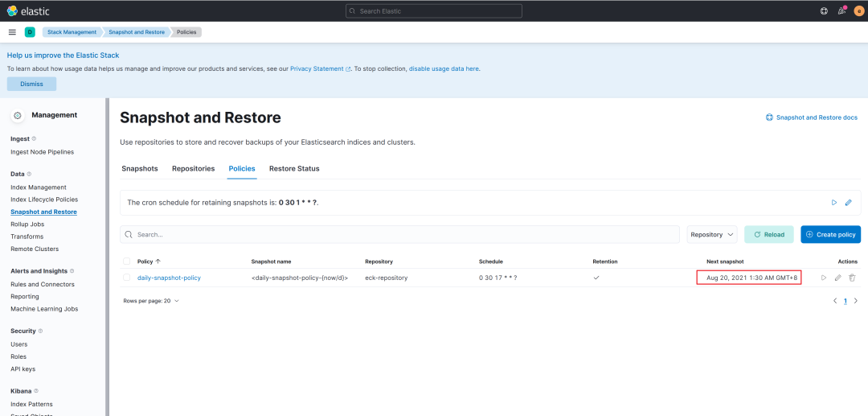
Task: Go to next page arrow
Action: click(x=856, y=301)
